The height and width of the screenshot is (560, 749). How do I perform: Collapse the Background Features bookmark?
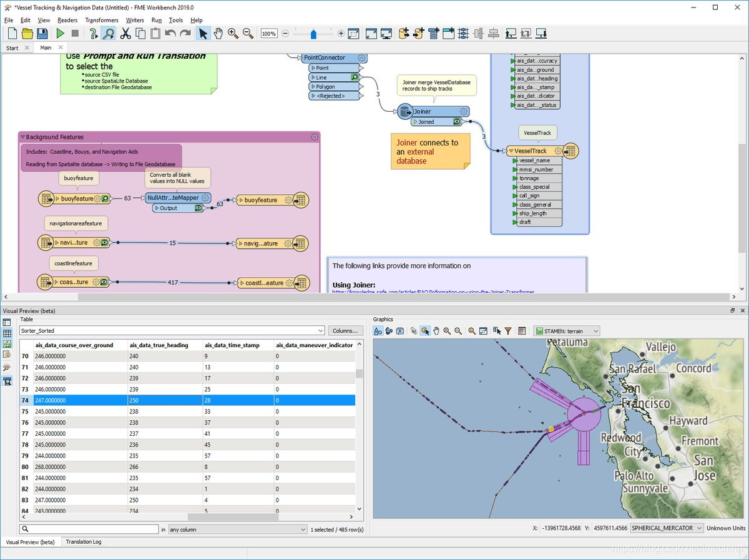pos(22,137)
